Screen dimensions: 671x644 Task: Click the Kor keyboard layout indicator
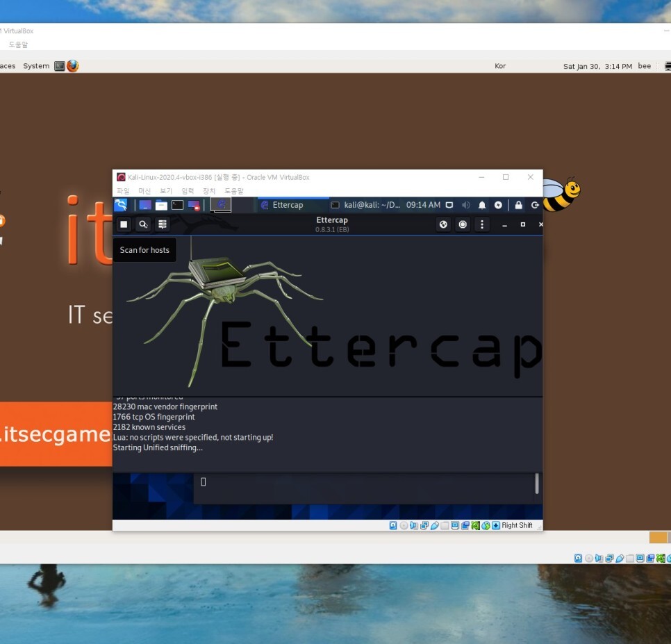pos(500,66)
